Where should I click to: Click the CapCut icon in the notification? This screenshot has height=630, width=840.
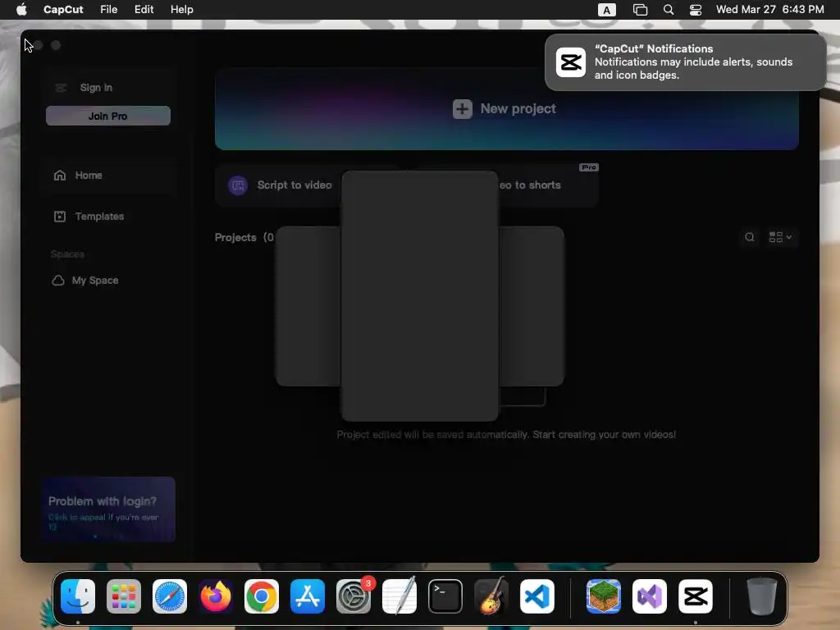coord(571,62)
